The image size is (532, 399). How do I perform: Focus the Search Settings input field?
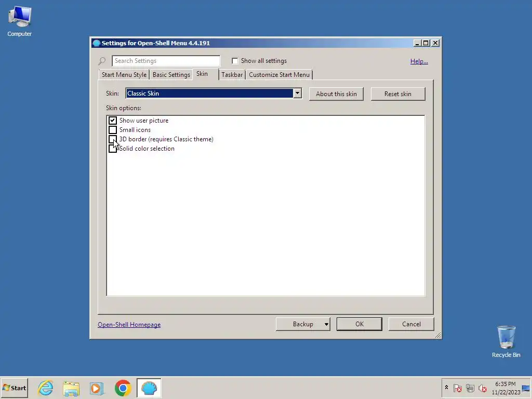(x=166, y=61)
